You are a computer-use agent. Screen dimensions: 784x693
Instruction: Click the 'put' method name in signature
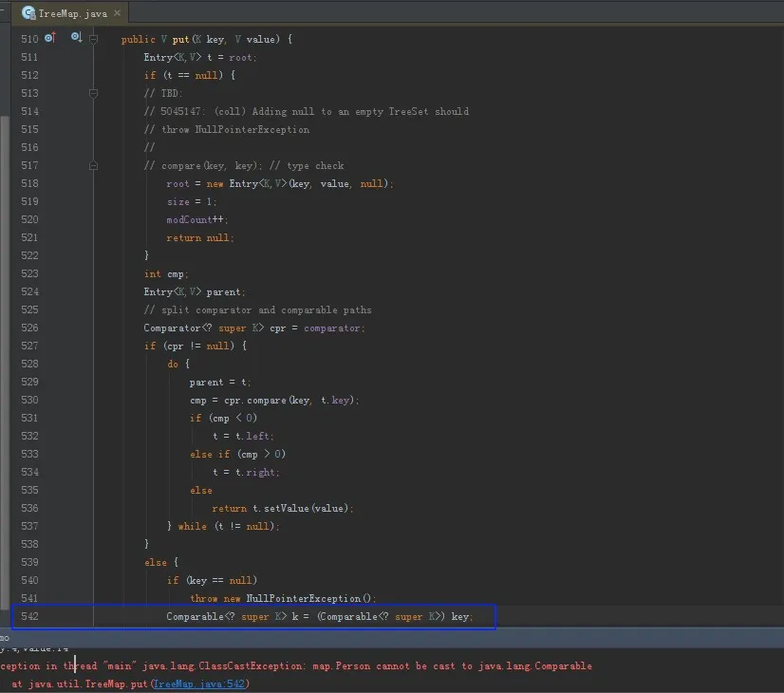(x=180, y=39)
